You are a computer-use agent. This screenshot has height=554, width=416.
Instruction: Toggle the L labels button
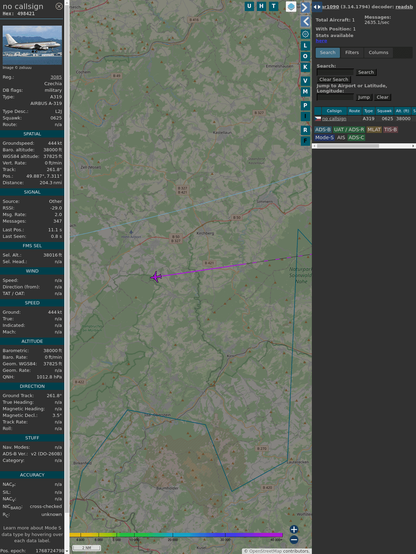click(x=305, y=46)
